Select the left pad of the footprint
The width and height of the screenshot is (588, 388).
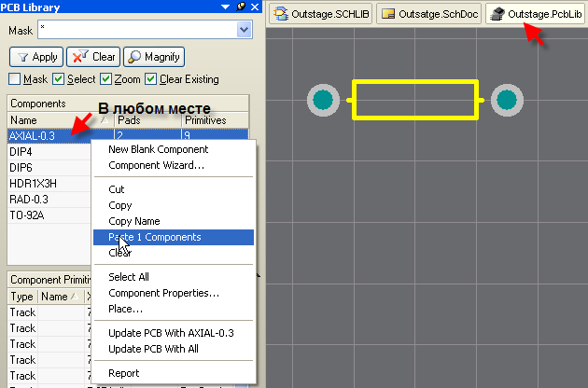point(324,100)
